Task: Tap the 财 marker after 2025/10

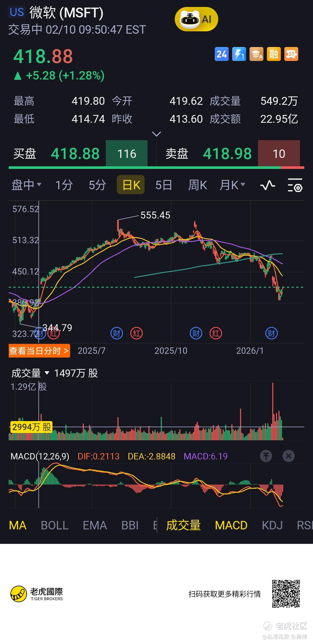Action: coord(196,333)
